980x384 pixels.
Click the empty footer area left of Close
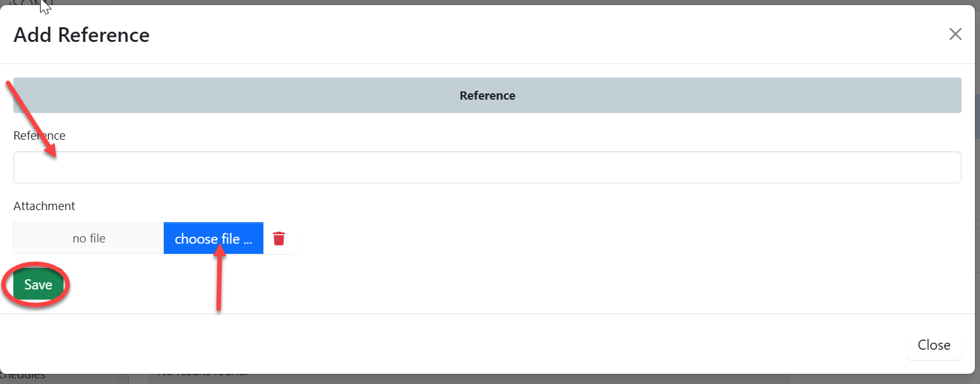(x=444, y=345)
